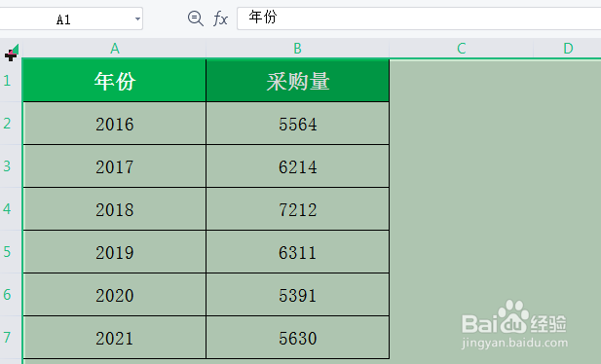
Task: Select column B header
Action: [297, 49]
